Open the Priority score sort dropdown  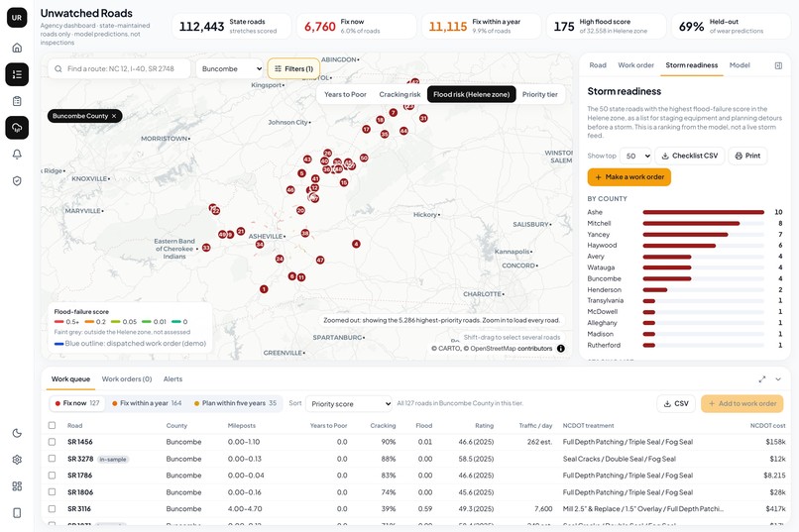(x=349, y=404)
